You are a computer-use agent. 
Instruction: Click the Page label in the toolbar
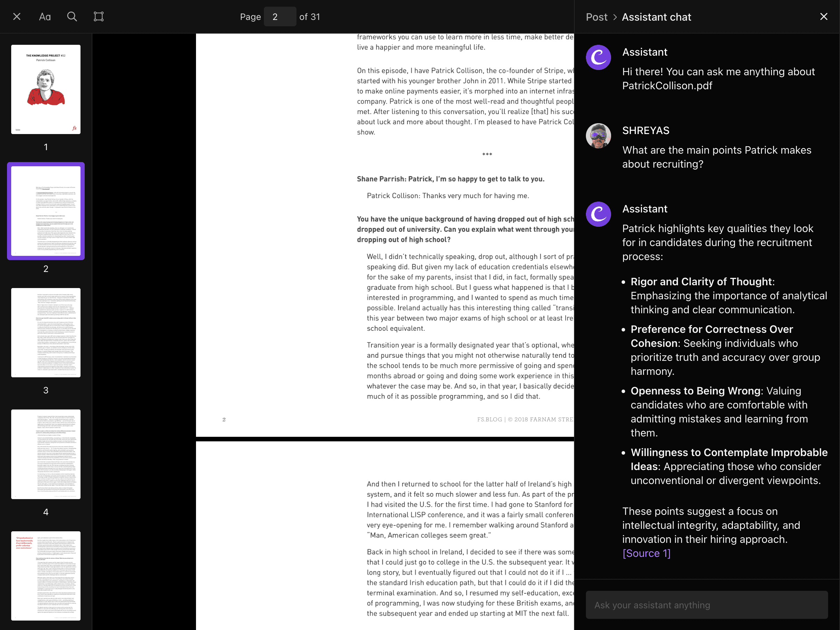click(250, 17)
